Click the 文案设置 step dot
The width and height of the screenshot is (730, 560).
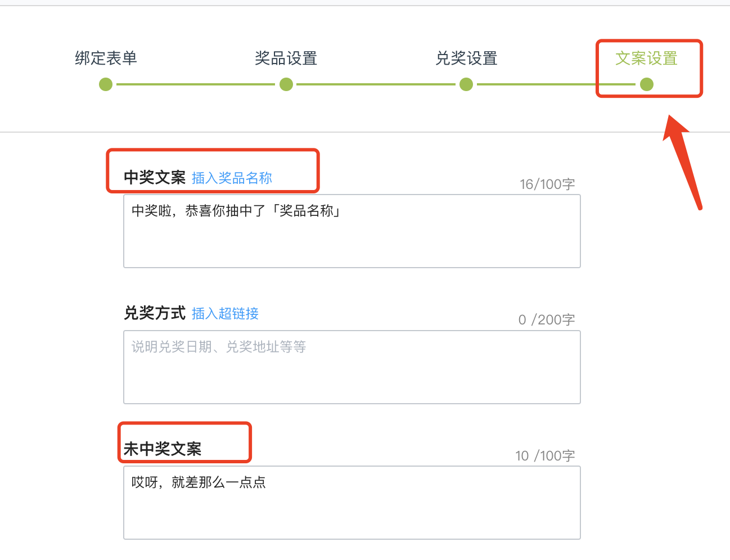point(647,84)
